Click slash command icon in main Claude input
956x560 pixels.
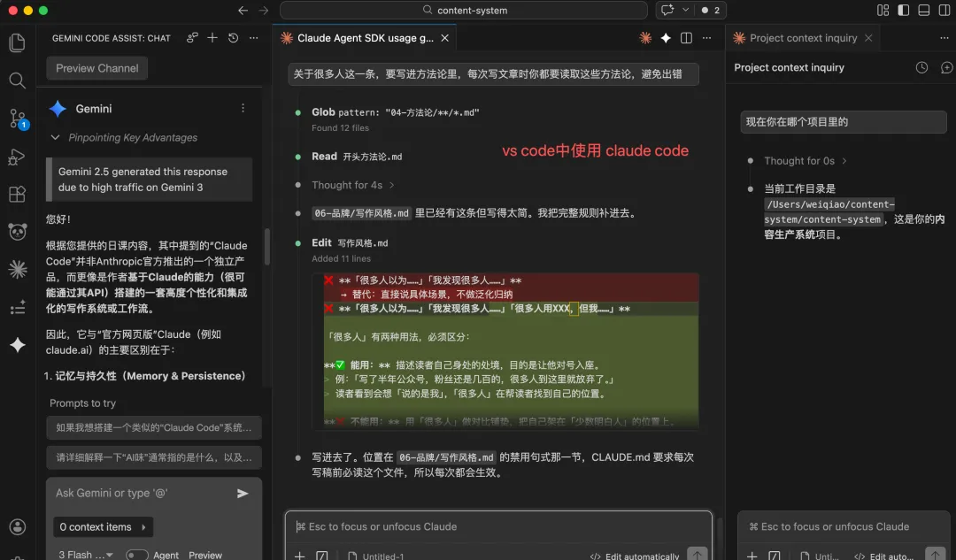[x=322, y=555]
